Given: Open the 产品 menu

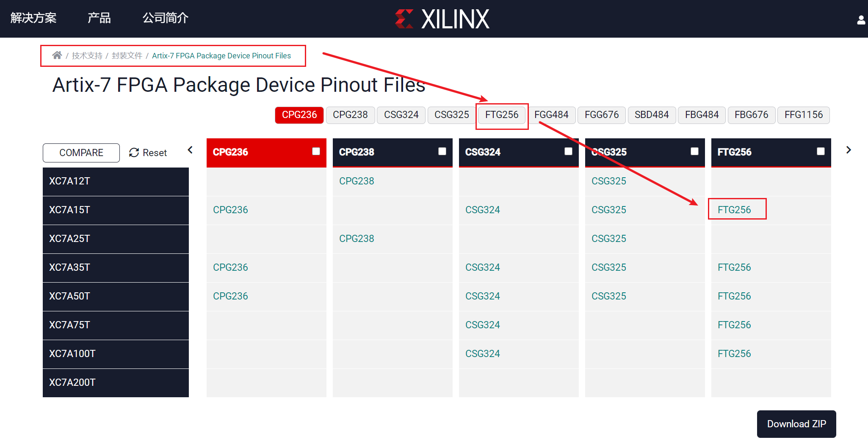Looking at the screenshot, I should (99, 18).
